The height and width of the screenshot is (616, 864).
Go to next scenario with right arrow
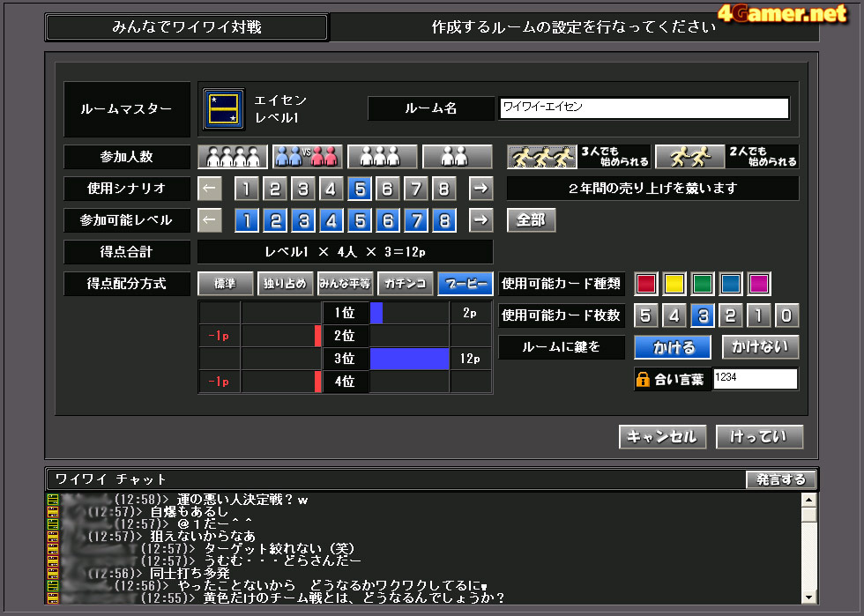click(480, 189)
